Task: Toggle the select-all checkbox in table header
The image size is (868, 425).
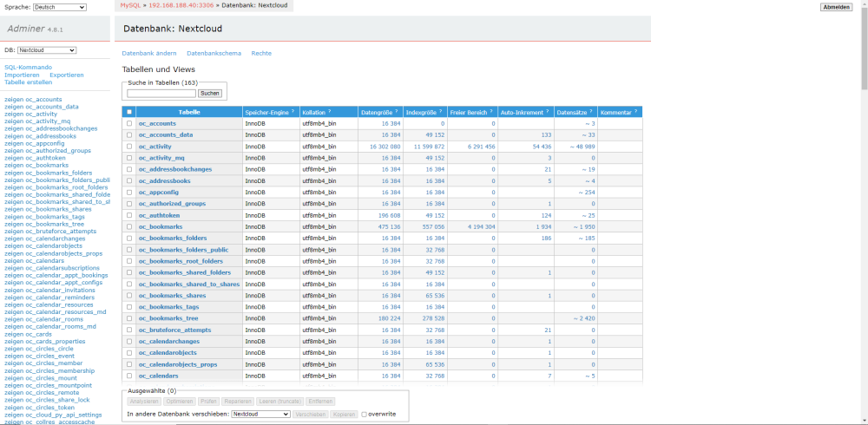Action: coord(129,112)
